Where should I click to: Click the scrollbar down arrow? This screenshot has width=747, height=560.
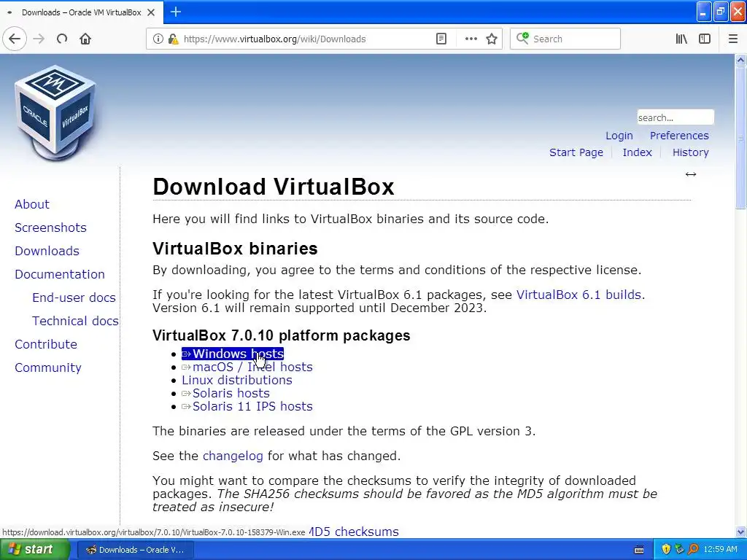point(740,532)
